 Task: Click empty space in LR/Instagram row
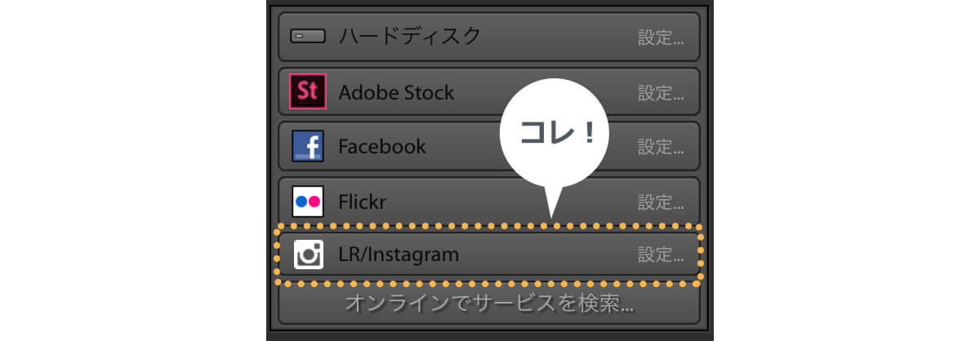pos(547,255)
